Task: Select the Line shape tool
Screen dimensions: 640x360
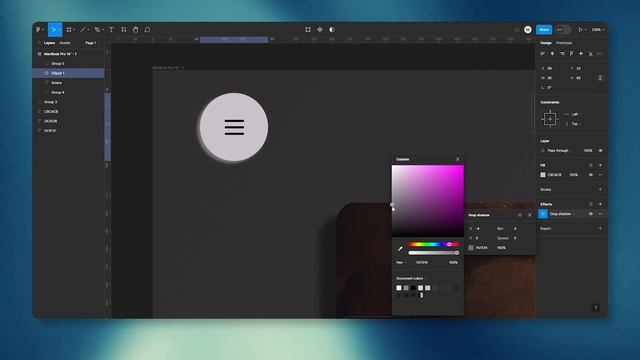Action: pyautogui.click(x=83, y=29)
